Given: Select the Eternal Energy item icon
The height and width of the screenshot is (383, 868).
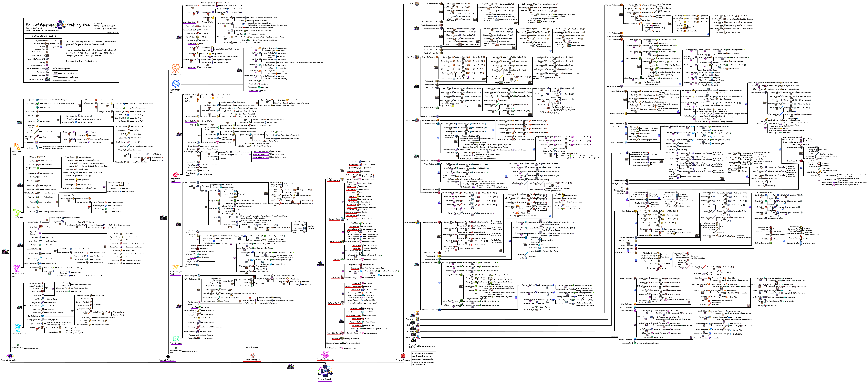Looking at the screenshot, I should [252, 356].
